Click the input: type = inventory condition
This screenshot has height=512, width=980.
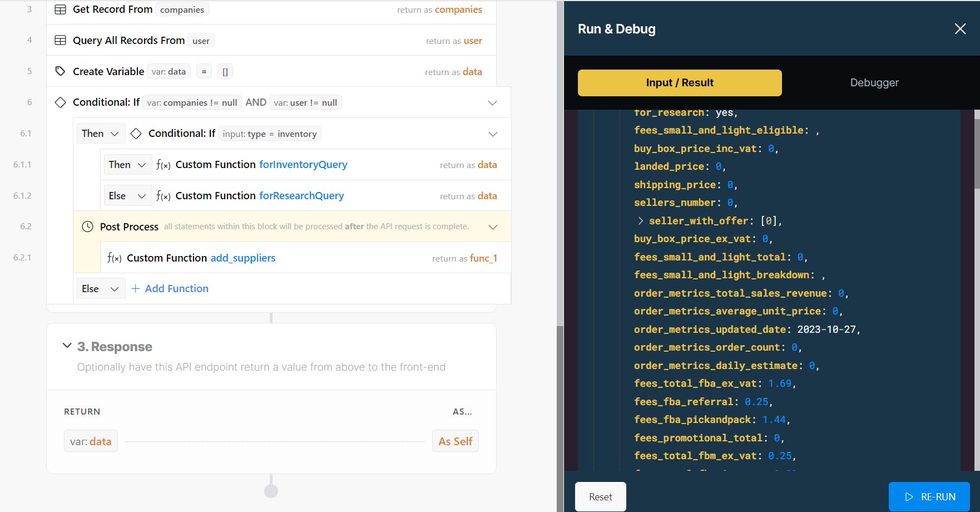270,134
